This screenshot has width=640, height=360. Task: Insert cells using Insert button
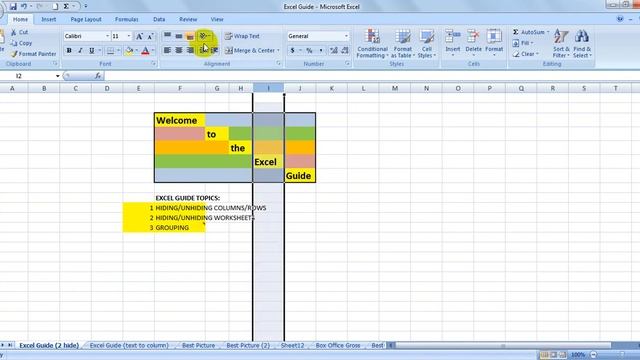click(x=453, y=43)
